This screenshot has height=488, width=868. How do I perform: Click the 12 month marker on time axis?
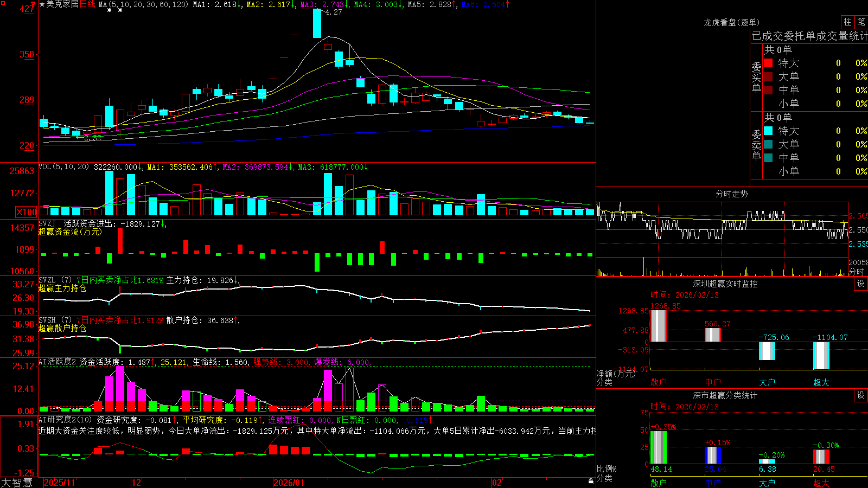[x=136, y=483]
